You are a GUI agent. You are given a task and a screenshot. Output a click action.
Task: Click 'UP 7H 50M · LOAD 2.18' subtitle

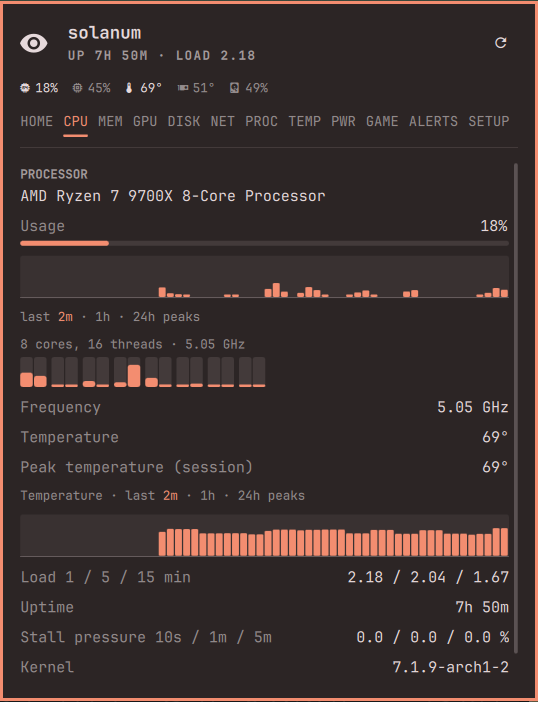tap(162, 56)
